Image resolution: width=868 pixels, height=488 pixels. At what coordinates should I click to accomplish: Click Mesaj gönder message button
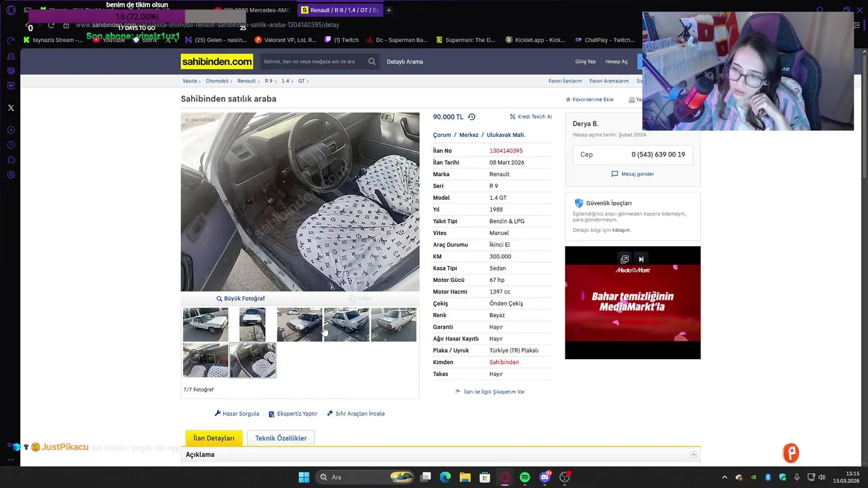[633, 174]
